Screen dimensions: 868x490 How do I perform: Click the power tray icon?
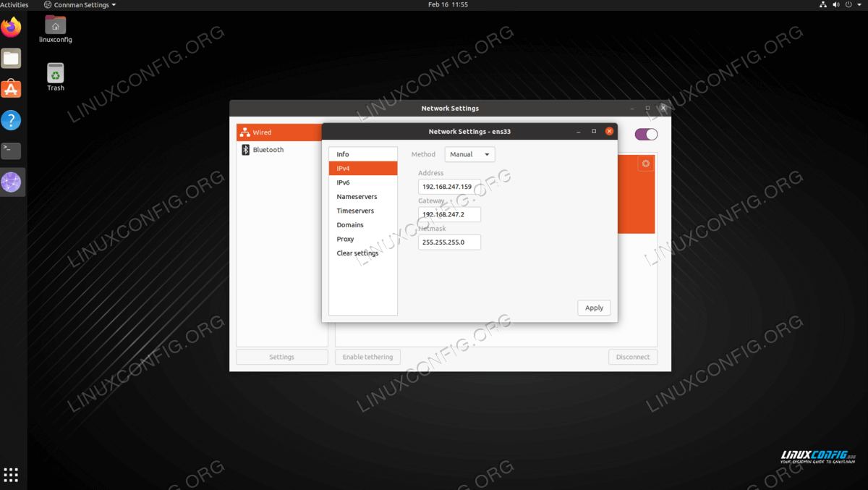(848, 4)
